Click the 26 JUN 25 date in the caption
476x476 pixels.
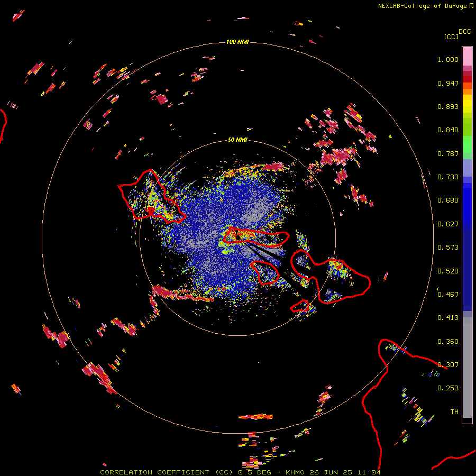coord(331,472)
